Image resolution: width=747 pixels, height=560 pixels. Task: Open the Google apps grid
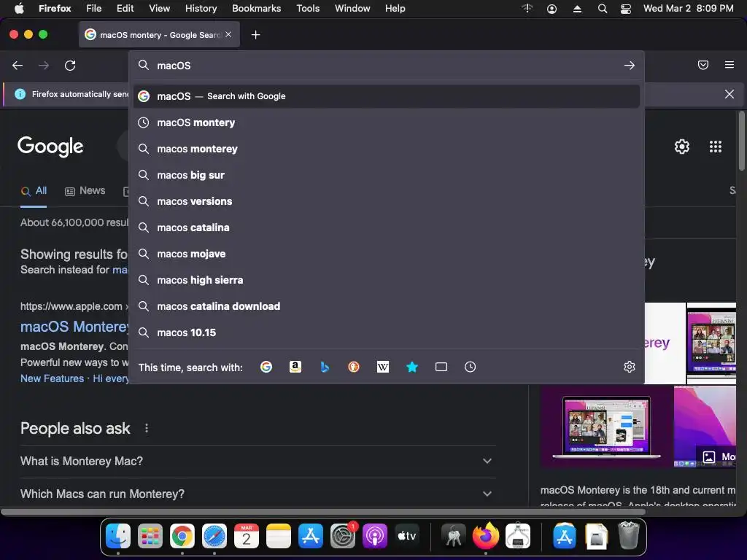pos(716,146)
